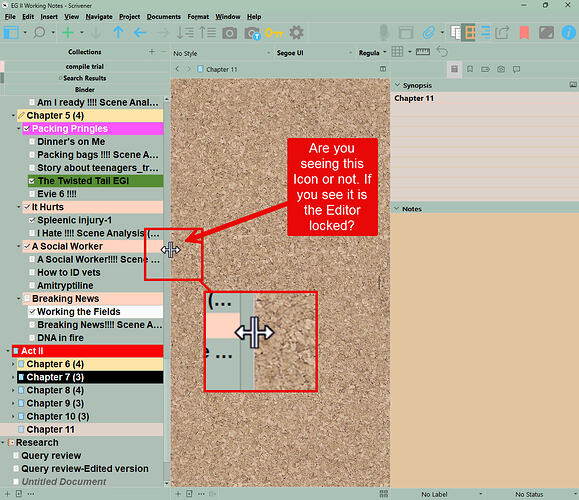
Task: Toggle A Social Worker checkmark icon
Action: tap(27, 246)
